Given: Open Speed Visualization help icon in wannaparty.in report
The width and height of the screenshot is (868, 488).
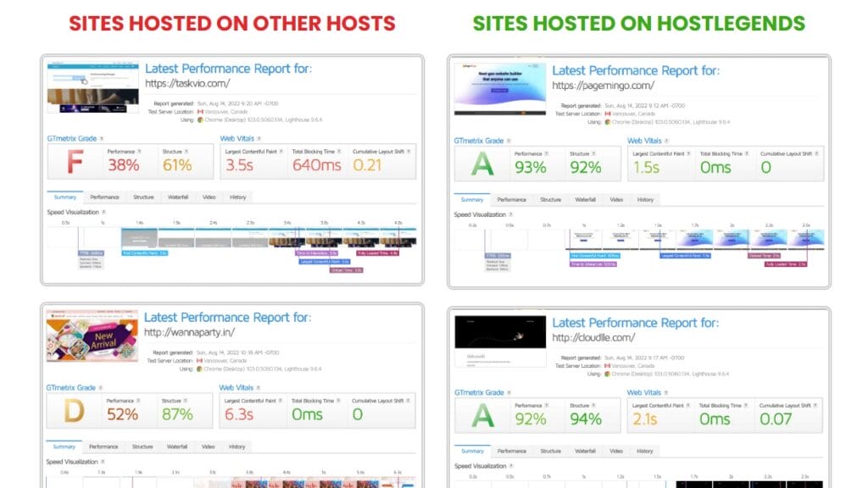Looking at the screenshot, I should [x=103, y=462].
